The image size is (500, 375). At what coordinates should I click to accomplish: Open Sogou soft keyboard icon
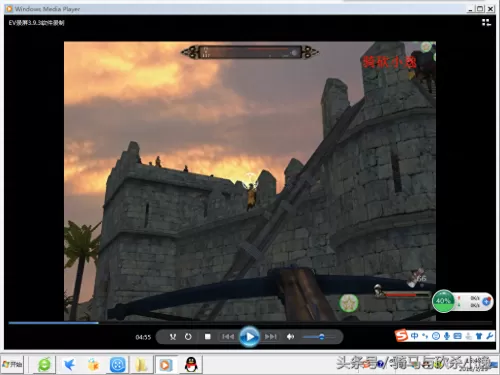coord(458,336)
